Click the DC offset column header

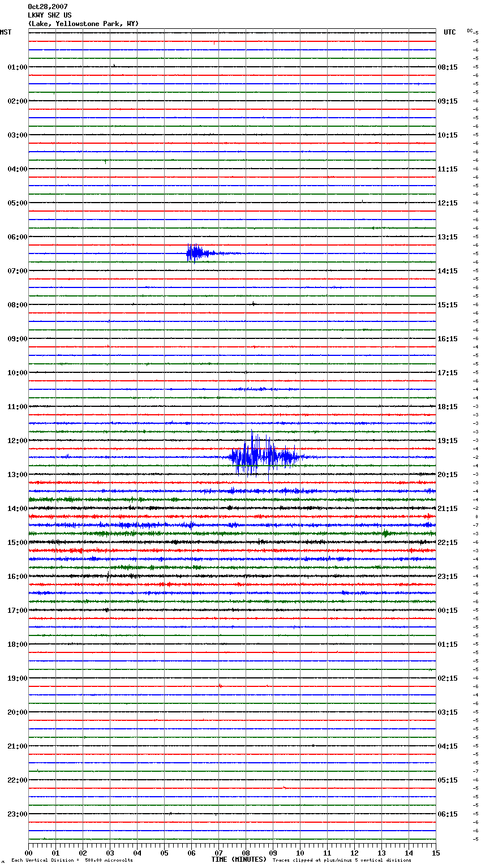point(470,31)
